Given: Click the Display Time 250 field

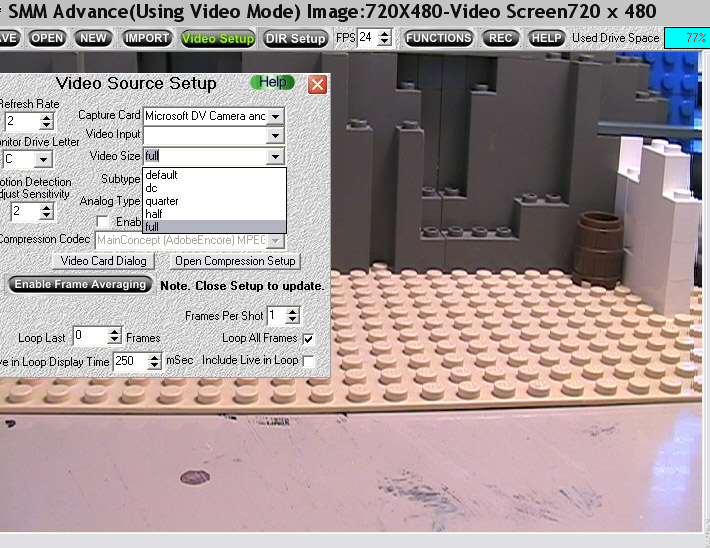Looking at the screenshot, I should coord(131,361).
